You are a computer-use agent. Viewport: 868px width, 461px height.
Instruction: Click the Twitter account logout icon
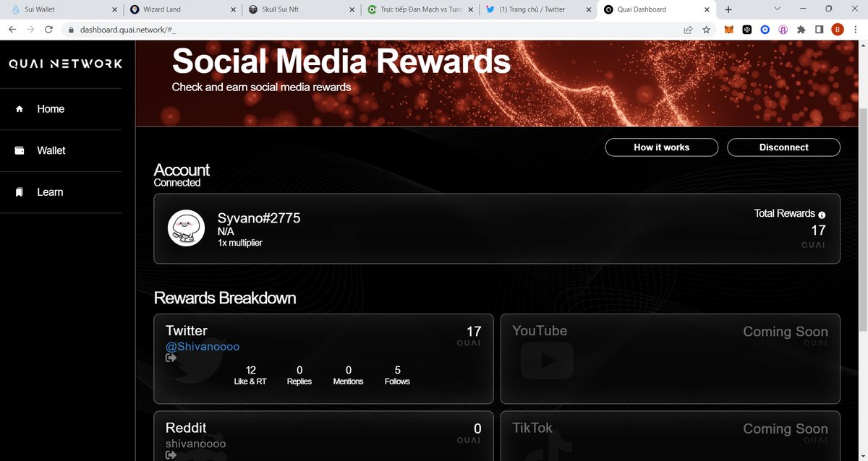[171, 358]
